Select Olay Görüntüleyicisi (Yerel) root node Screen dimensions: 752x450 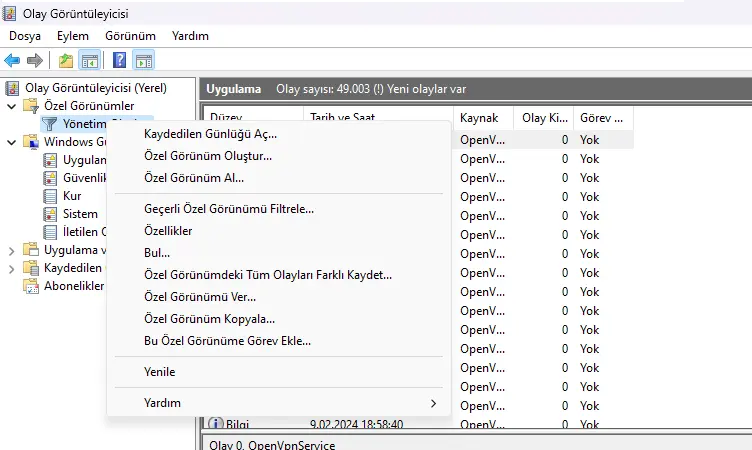coord(96,88)
